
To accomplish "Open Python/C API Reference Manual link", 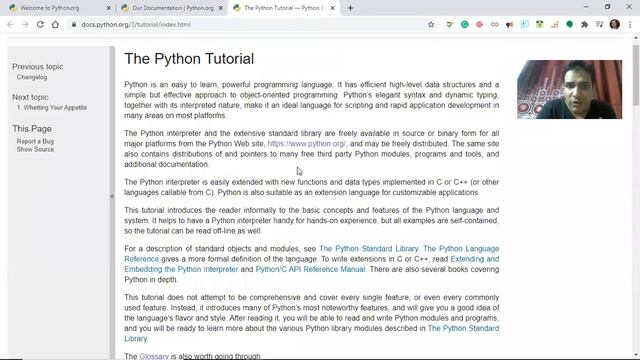I will [310, 269].
